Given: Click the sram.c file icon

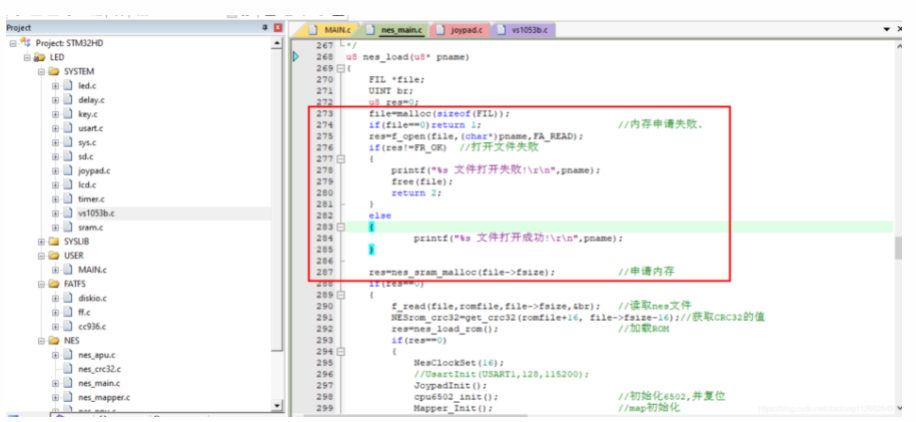Looking at the screenshot, I should pyautogui.click(x=68, y=227).
